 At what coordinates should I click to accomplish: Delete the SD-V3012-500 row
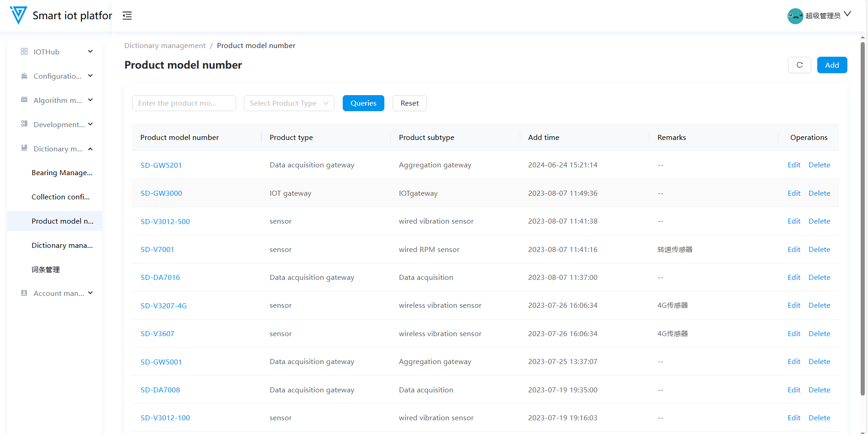pyautogui.click(x=819, y=221)
